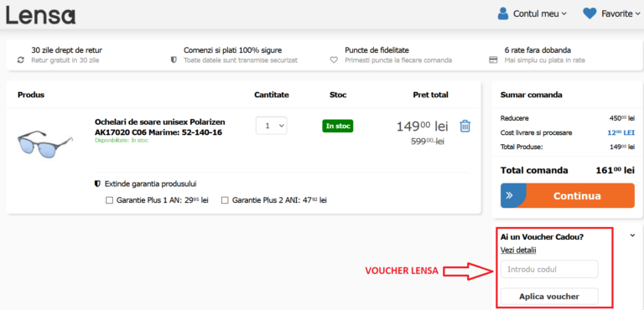Open the Favorite dropdown menu
Screen dimensions: 644x310
621,13
